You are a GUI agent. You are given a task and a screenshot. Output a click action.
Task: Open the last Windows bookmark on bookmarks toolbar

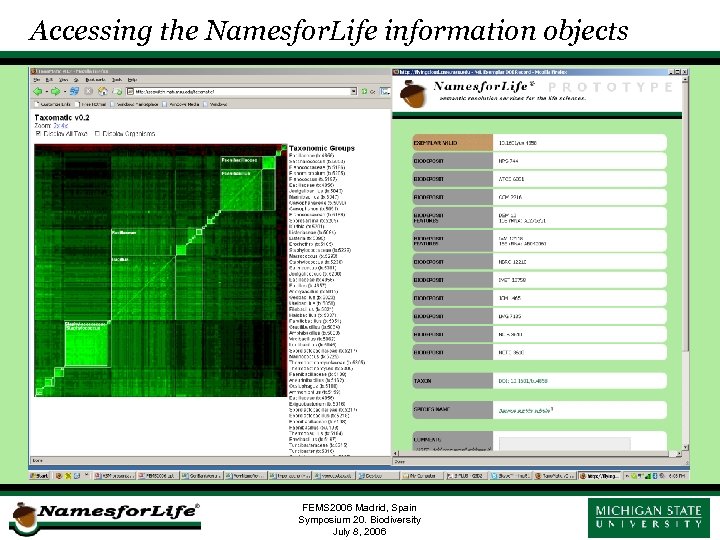click(216, 104)
